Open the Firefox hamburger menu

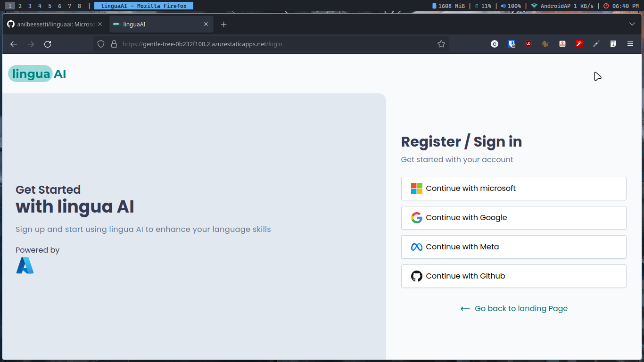[x=630, y=44]
